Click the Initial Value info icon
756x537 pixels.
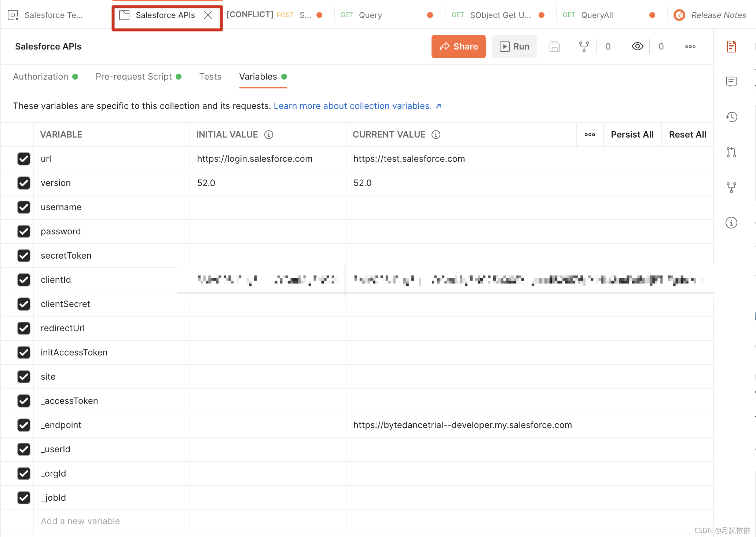269,135
